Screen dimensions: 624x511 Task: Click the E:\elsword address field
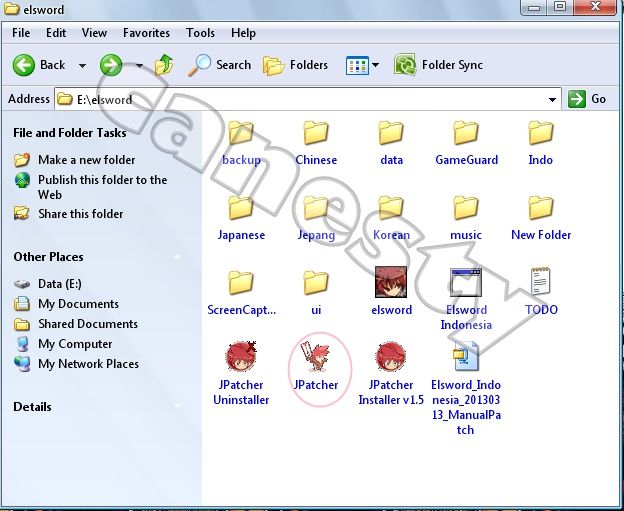pyautogui.click(x=300, y=99)
